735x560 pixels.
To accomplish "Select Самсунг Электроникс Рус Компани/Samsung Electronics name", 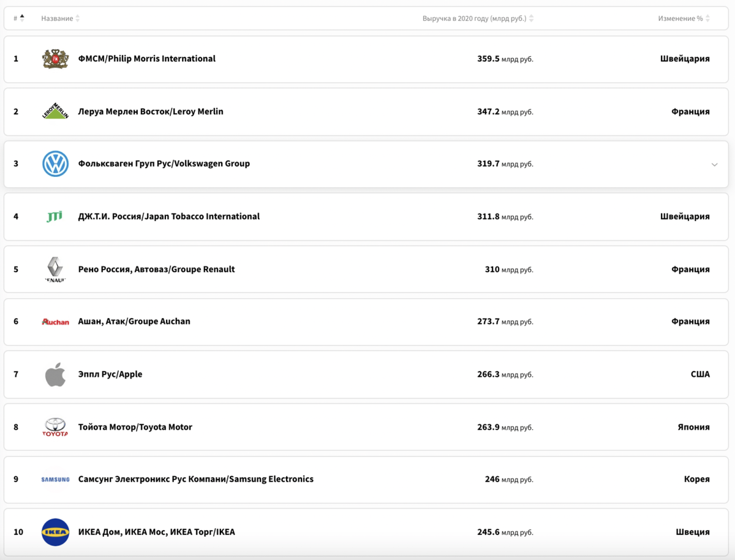I will [x=196, y=479].
